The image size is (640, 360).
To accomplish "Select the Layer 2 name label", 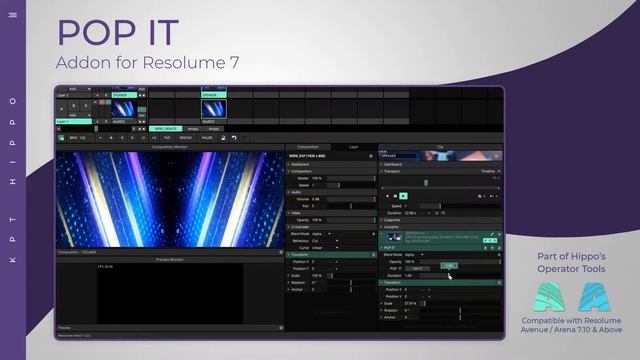I will click(x=73, y=95).
